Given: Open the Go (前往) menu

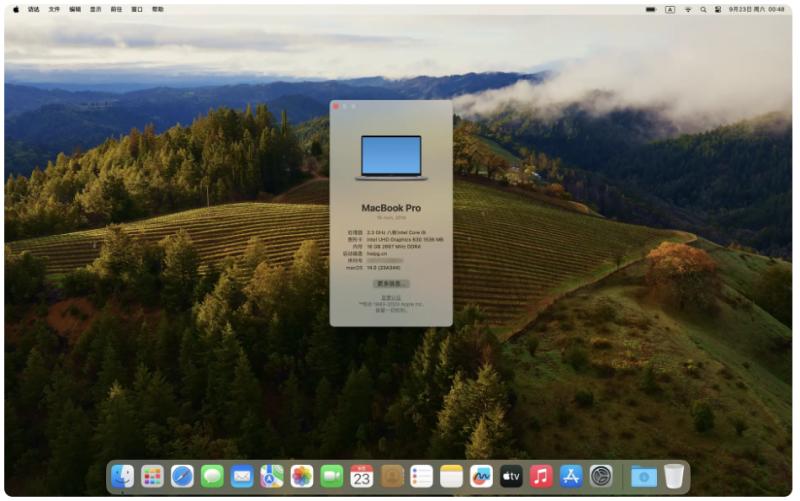Looking at the screenshot, I should point(116,9).
